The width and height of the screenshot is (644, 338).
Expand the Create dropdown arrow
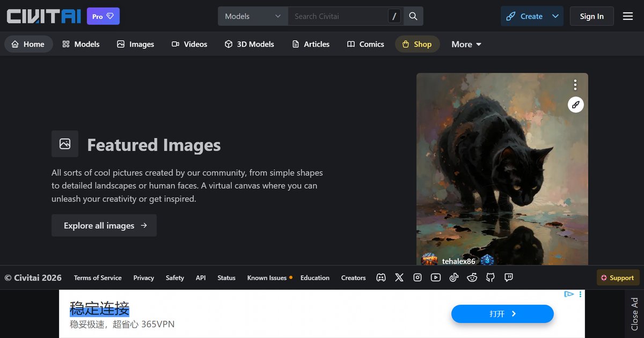pyautogui.click(x=555, y=16)
